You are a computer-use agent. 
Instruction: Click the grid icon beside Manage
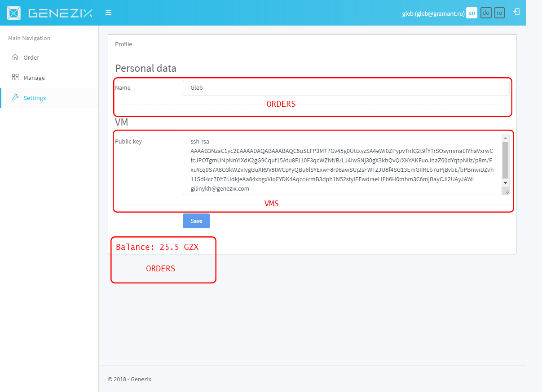[15, 78]
